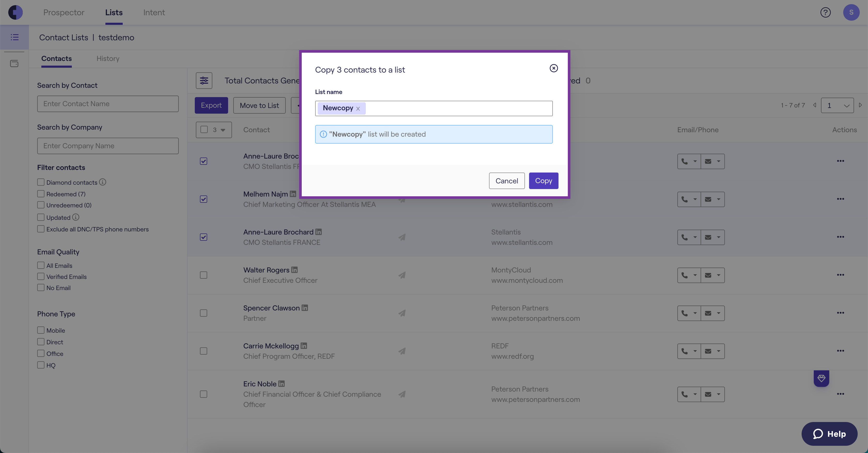
Task: Open actions menu for Eric Noble
Action: pos(840,394)
